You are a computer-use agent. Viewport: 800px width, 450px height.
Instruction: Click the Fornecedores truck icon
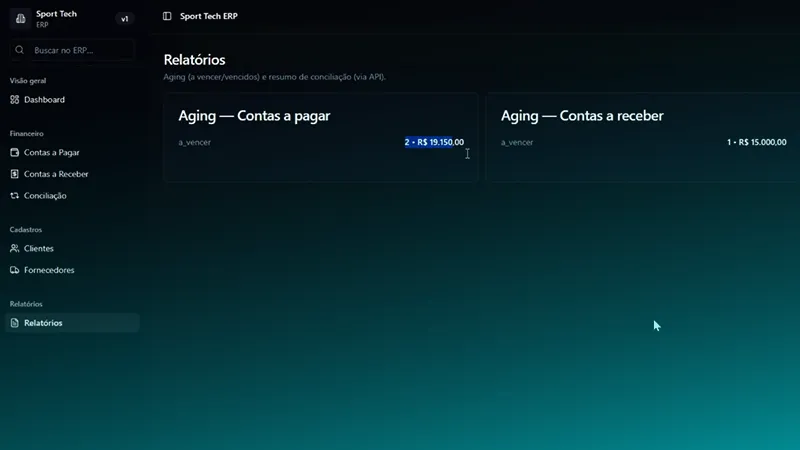(14, 270)
